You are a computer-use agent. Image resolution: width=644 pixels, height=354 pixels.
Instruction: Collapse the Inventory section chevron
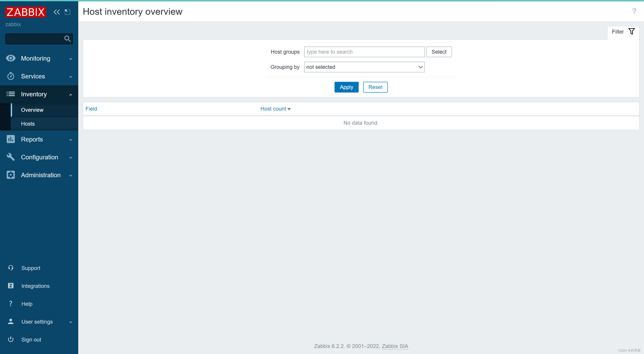coord(70,94)
